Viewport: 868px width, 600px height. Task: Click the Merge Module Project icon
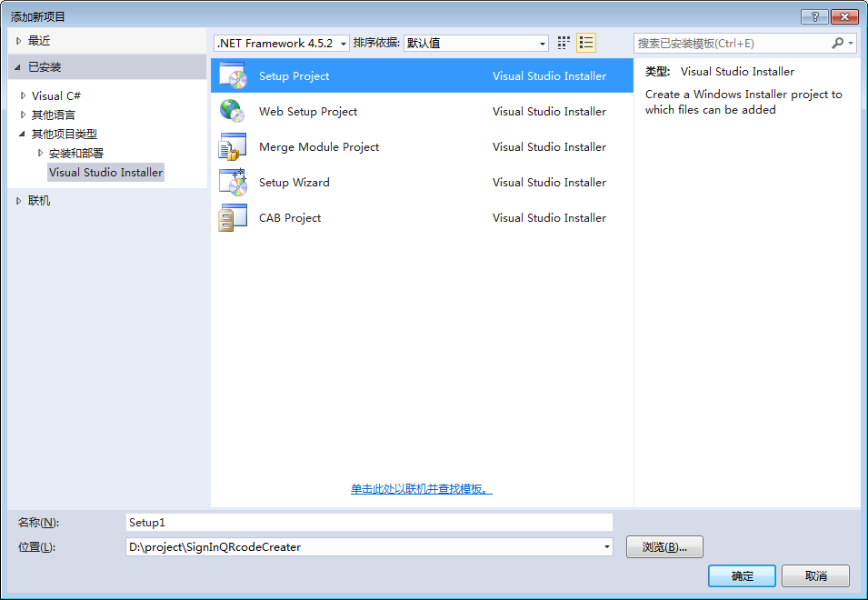tap(233, 147)
